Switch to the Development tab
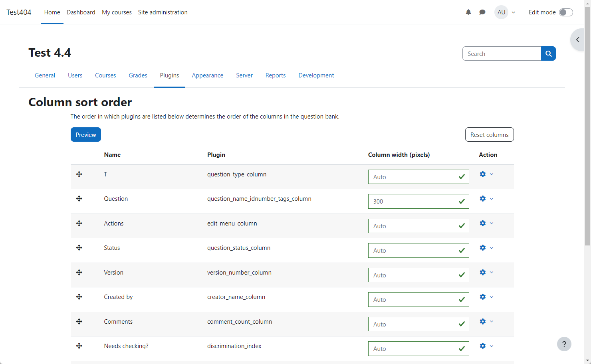This screenshot has height=364, width=591. coord(316,75)
